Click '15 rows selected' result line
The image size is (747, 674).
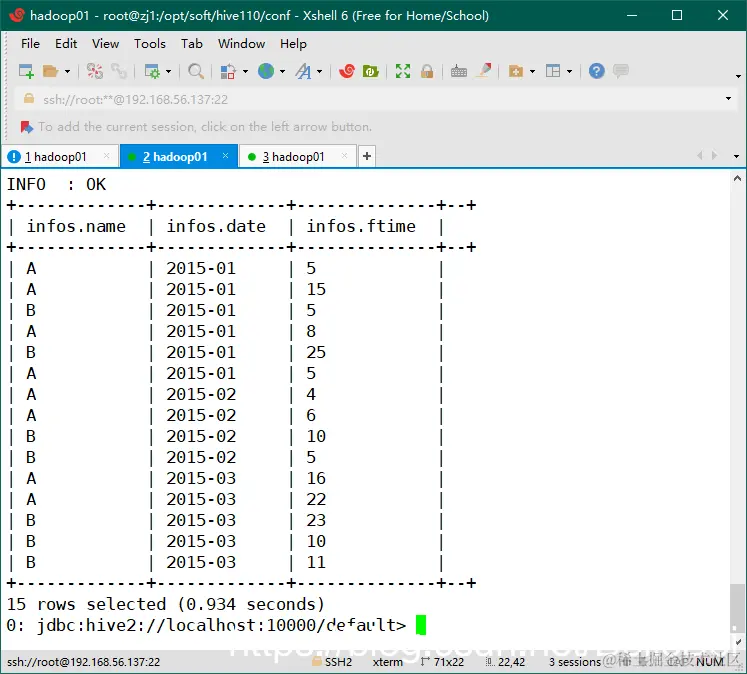pyautogui.click(x=166, y=604)
